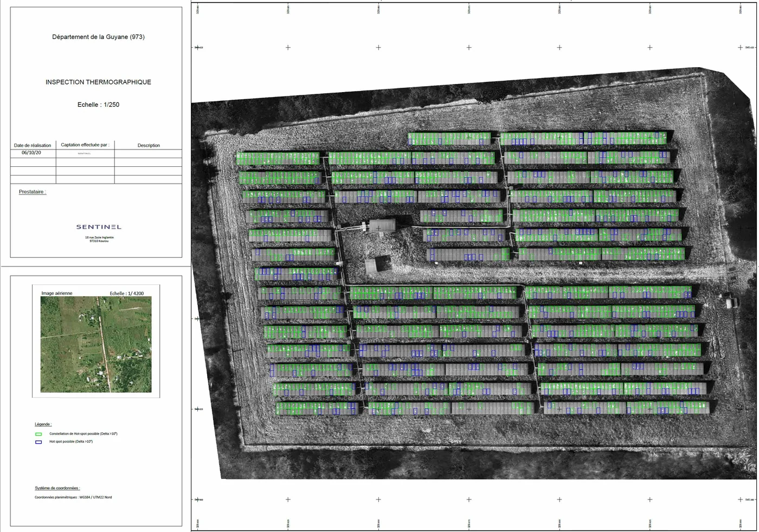The height and width of the screenshot is (532, 759).
Task: Click the central technical building on the thermal map
Action: tap(382, 226)
